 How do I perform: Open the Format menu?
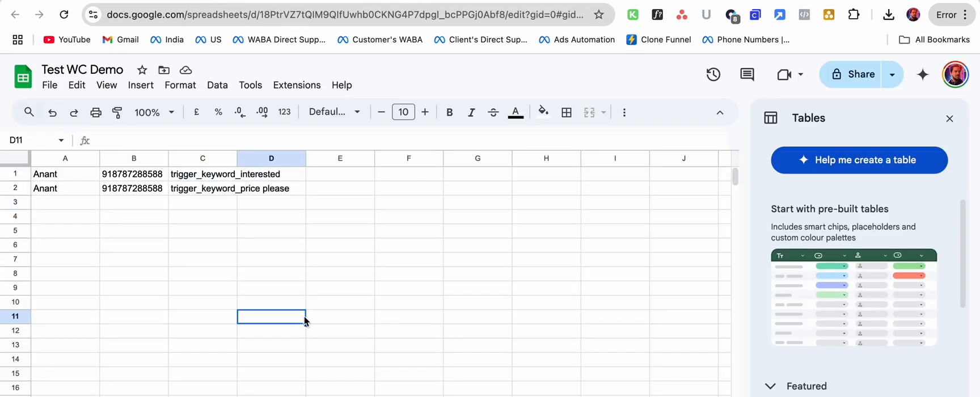tap(180, 85)
